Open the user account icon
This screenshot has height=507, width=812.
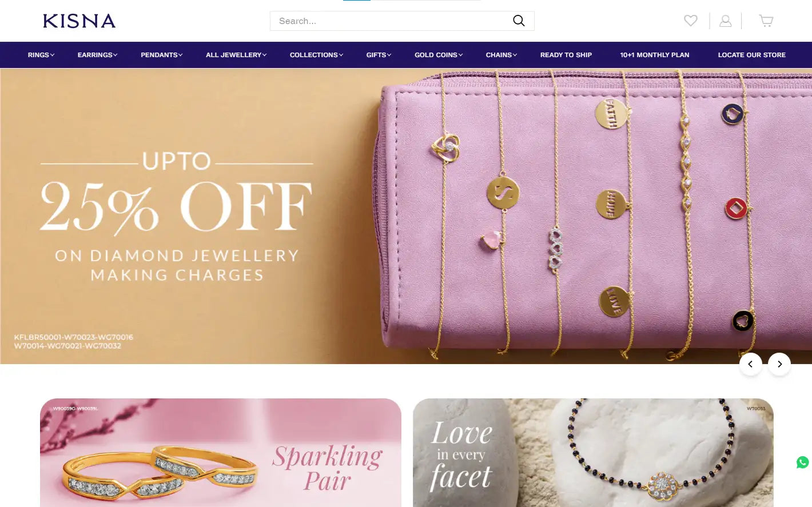[x=726, y=21]
